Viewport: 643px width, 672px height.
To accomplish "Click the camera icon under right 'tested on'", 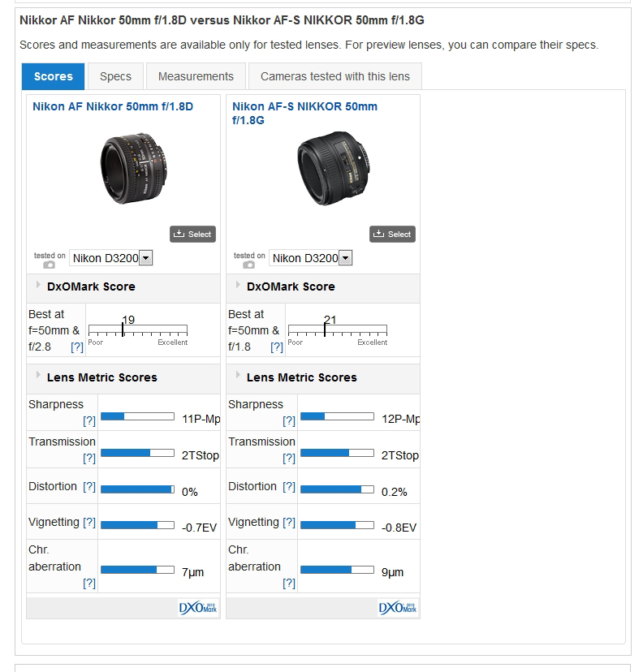I will pyautogui.click(x=249, y=265).
